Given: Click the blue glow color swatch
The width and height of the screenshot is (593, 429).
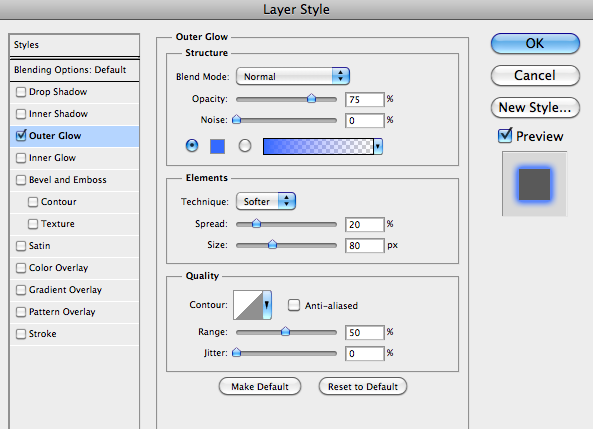Looking at the screenshot, I should point(217,146).
